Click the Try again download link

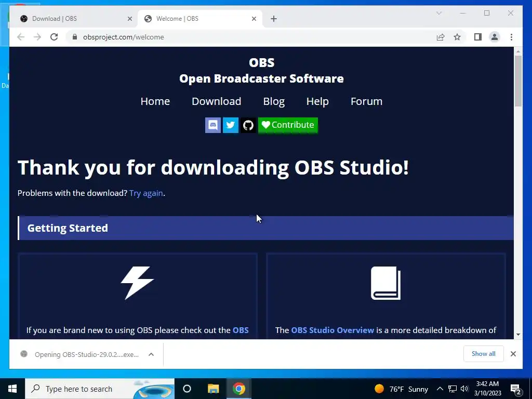[146, 193]
